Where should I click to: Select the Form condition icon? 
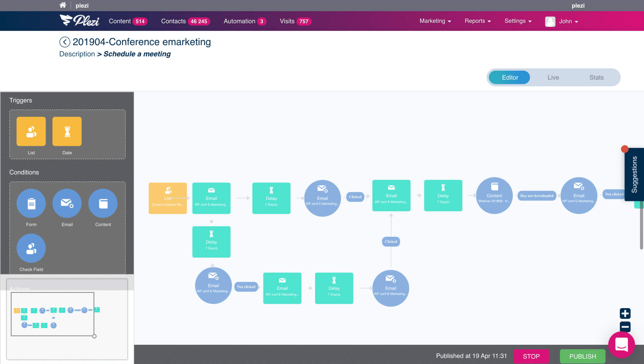(31, 203)
